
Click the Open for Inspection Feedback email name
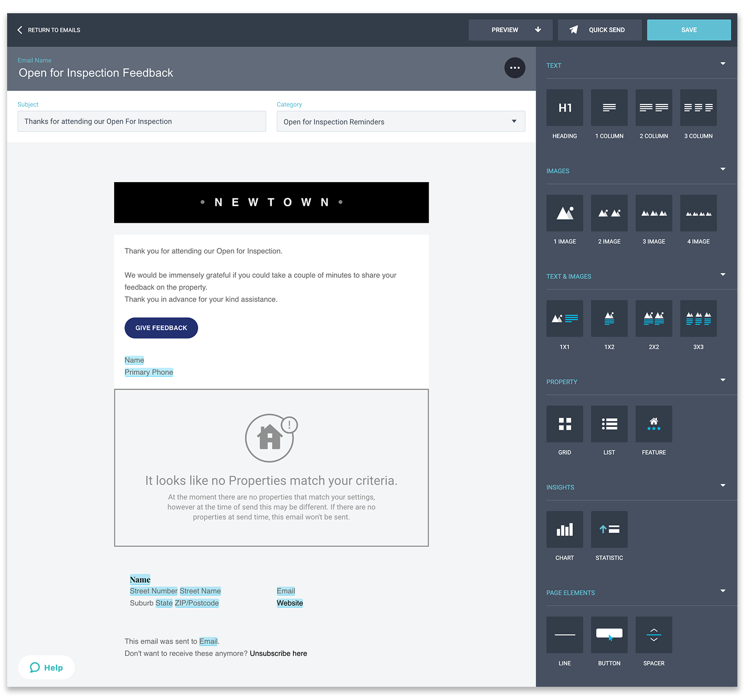tap(96, 73)
